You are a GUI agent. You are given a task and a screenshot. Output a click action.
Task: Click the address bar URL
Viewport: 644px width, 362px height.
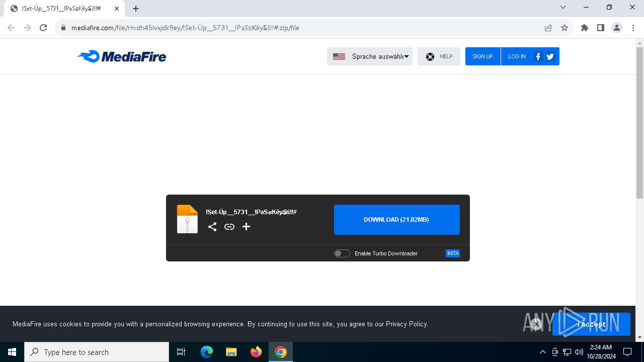click(x=185, y=28)
